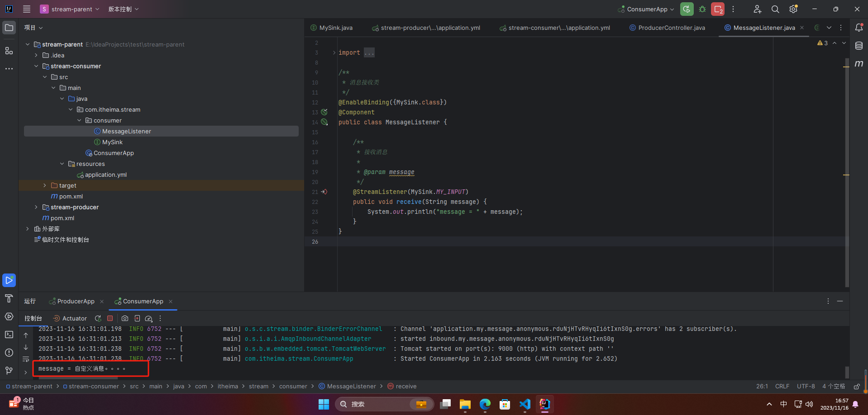Open ConsumerApp run configuration dropdown
Viewport: 868px width, 415px height.
pyautogui.click(x=646, y=9)
